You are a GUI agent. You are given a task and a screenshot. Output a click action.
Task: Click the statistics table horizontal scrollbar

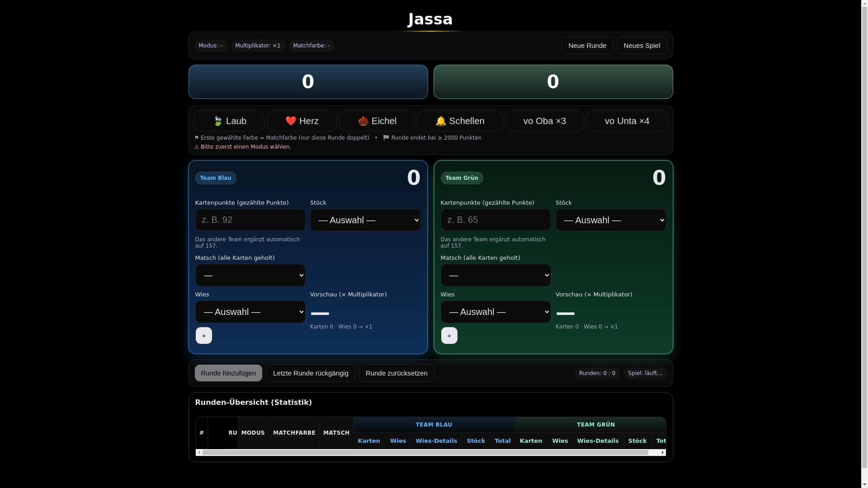[425, 452]
